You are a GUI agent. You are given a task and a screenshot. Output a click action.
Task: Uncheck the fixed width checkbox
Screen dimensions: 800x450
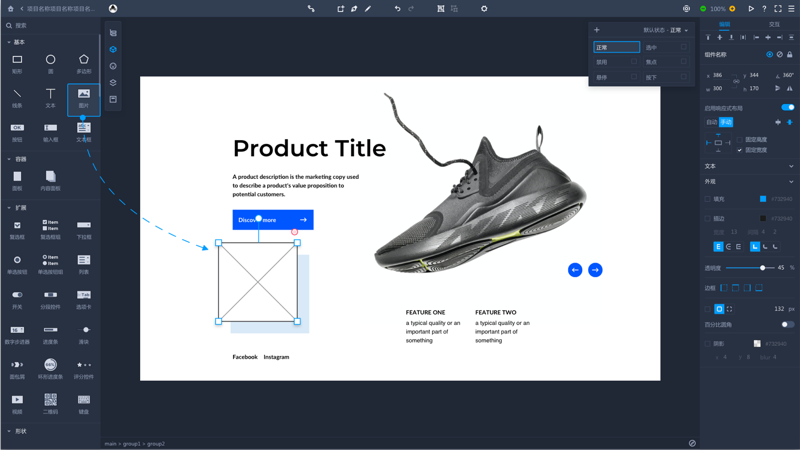click(x=739, y=150)
